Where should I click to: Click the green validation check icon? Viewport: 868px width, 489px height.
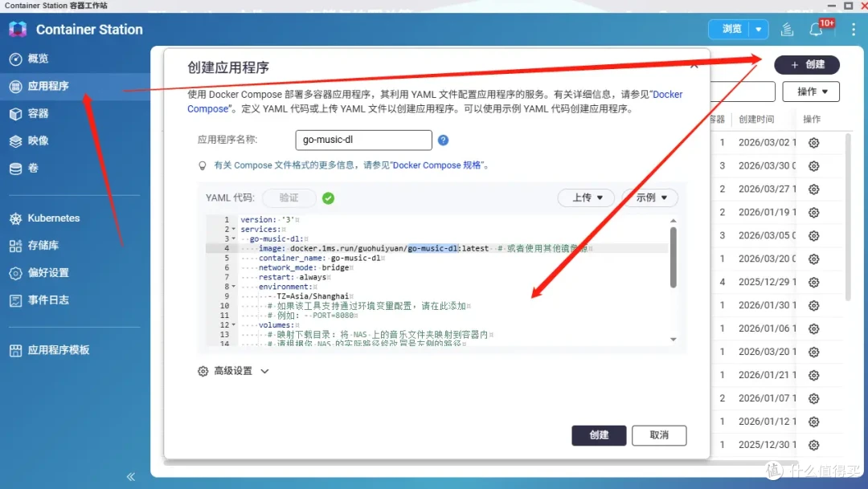(x=328, y=198)
